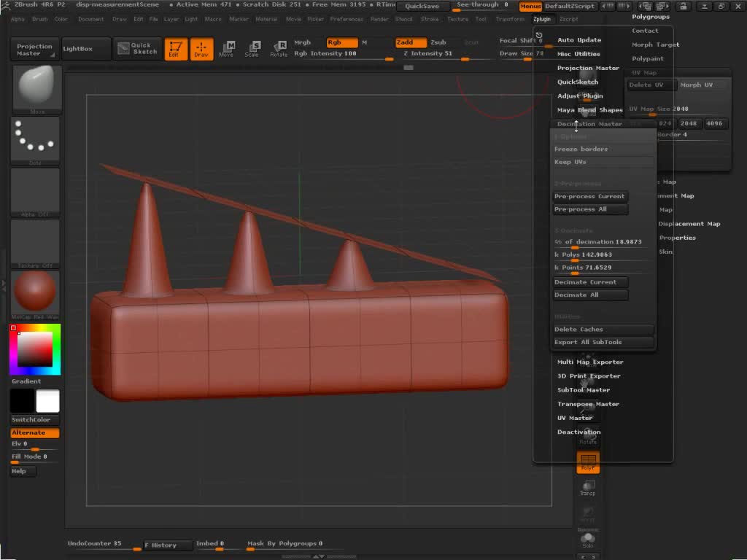Viewport: 747px width, 560px height.
Task: Pick a color in the color picker
Action: [x=35, y=349]
